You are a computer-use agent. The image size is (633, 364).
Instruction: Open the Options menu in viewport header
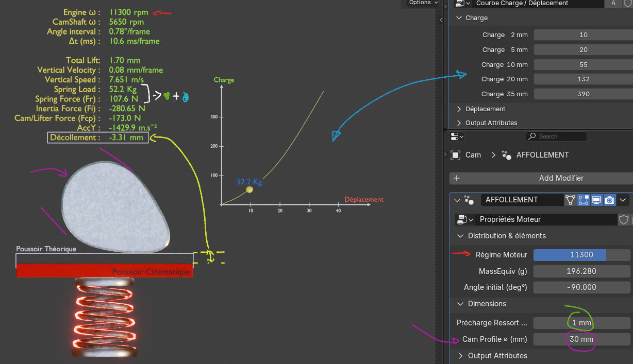pyautogui.click(x=422, y=3)
